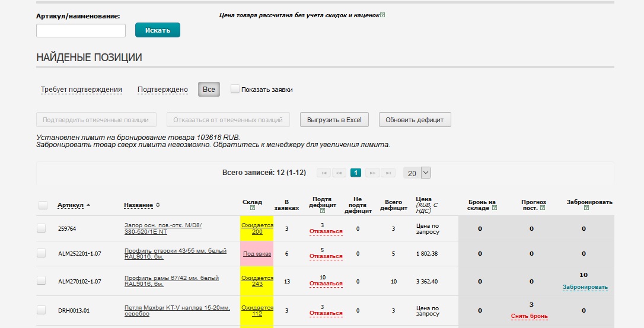Enable the Показать заявки checkbox
This screenshot has width=644, height=328.
235,89
